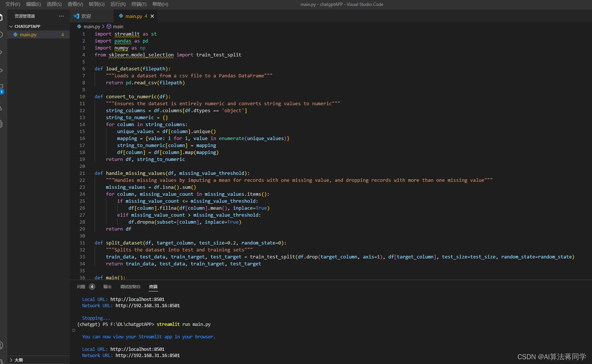Click 'df.isna().sum()' on line 23

pyautogui.click(x=175, y=187)
